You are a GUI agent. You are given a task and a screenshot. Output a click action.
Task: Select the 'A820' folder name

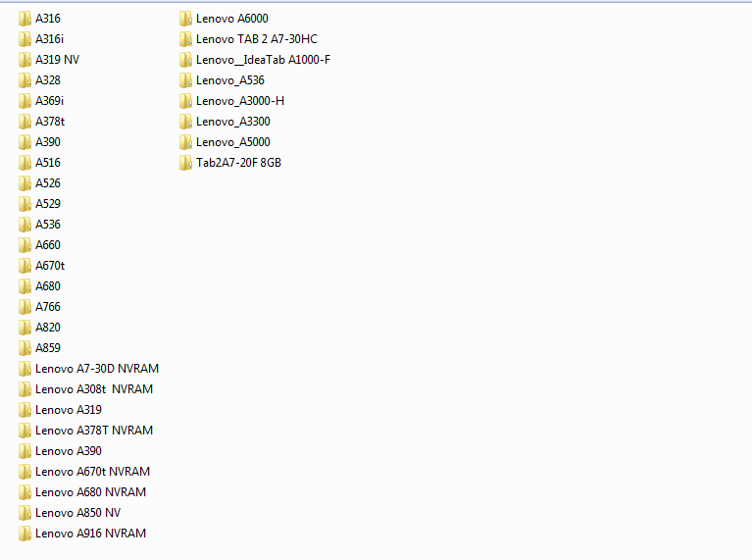48,328
